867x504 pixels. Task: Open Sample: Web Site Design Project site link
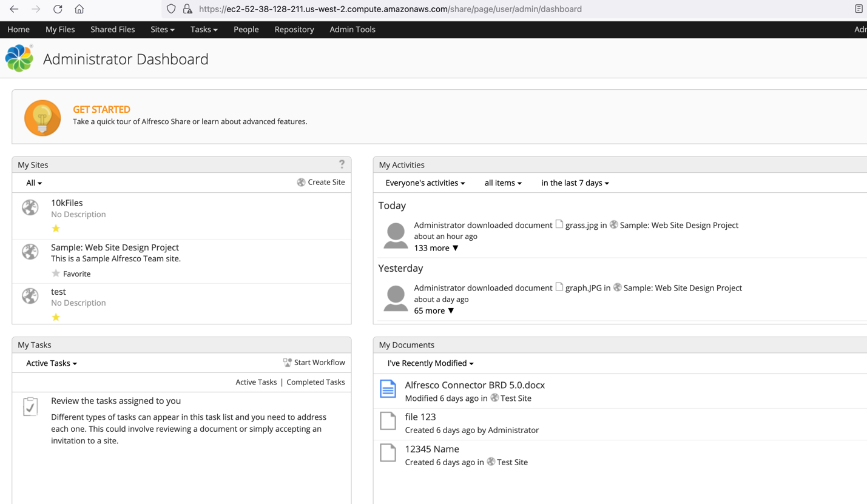(115, 247)
